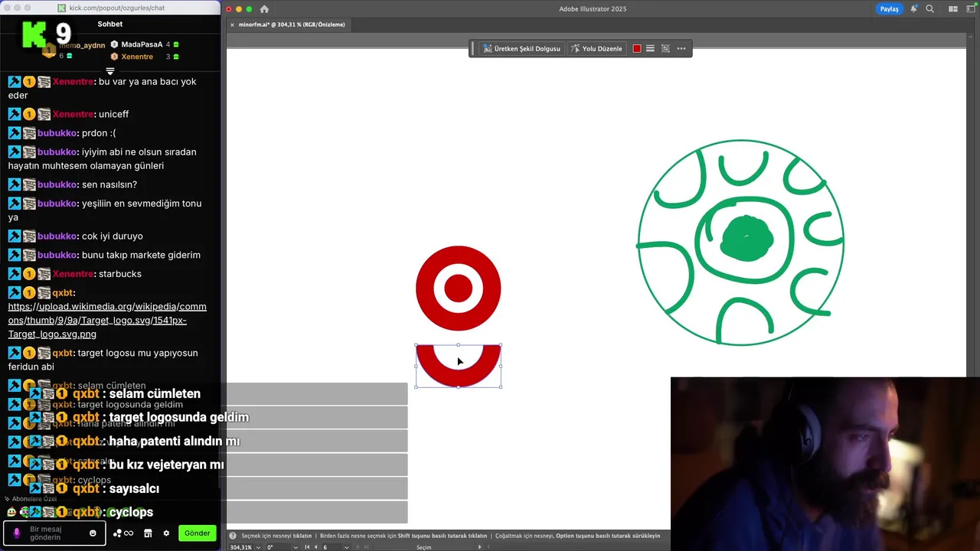The image size is (980, 551).
Task: Open the emoji picker in chat
Action: point(93,533)
